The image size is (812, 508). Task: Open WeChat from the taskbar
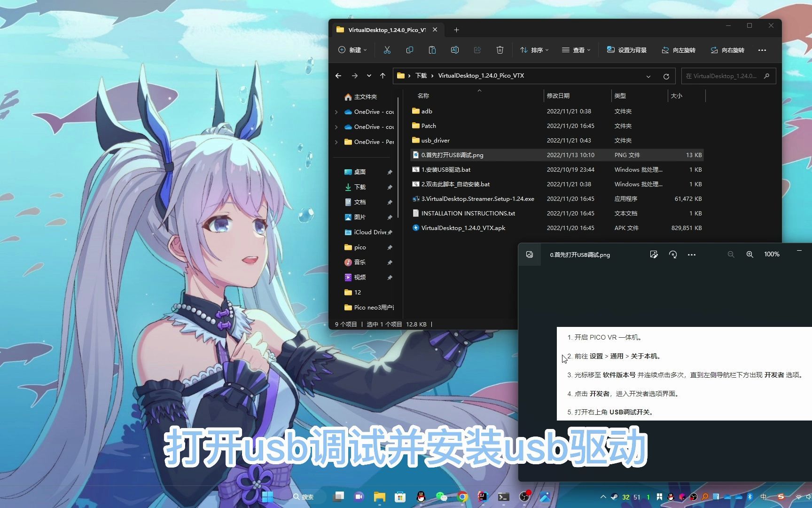pyautogui.click(x=442, y=497)
